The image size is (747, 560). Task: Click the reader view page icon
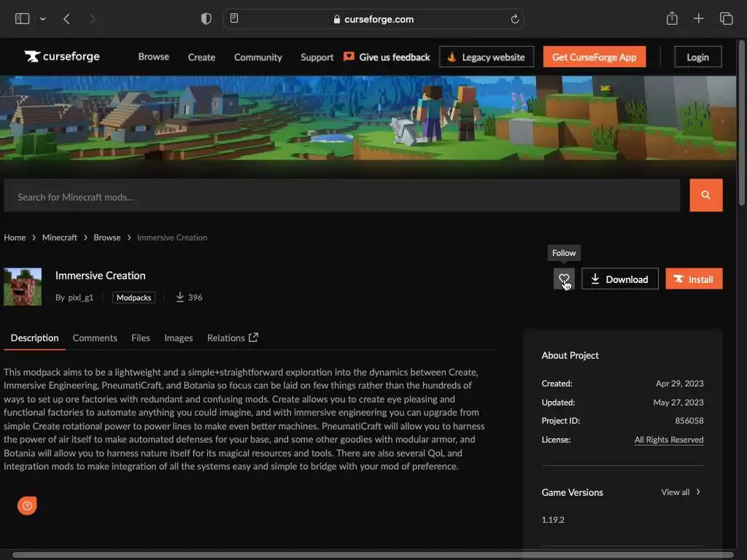234,18
